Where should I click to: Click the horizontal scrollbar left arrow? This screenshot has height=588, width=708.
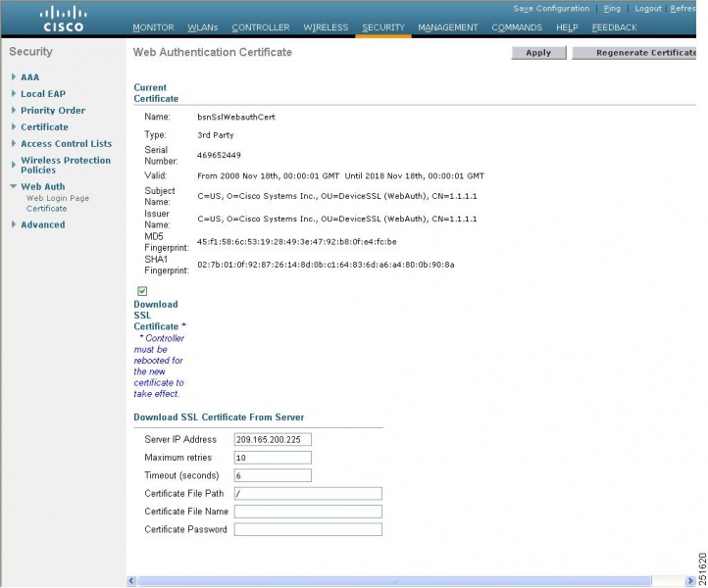click(x=132, y=581)
